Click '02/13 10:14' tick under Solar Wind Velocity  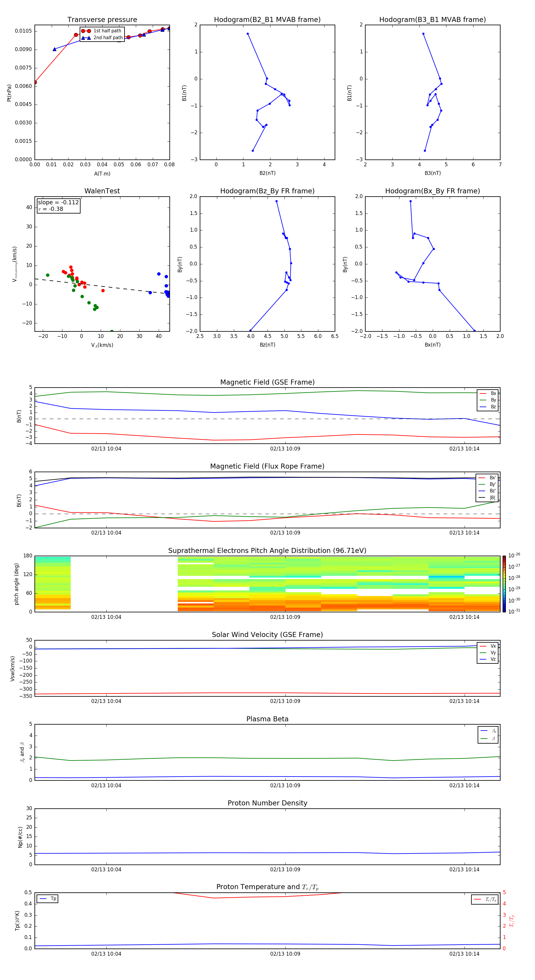pos(465,701)
